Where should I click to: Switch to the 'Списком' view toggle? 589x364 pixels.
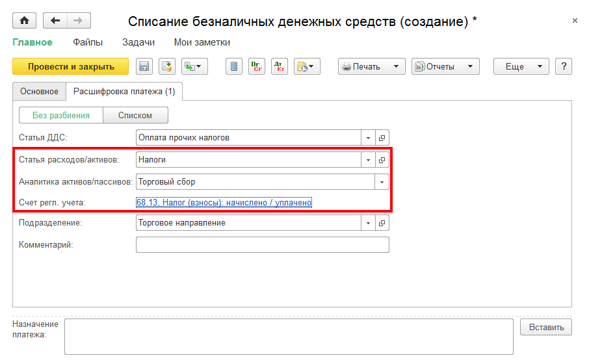(x=135, y=116)
